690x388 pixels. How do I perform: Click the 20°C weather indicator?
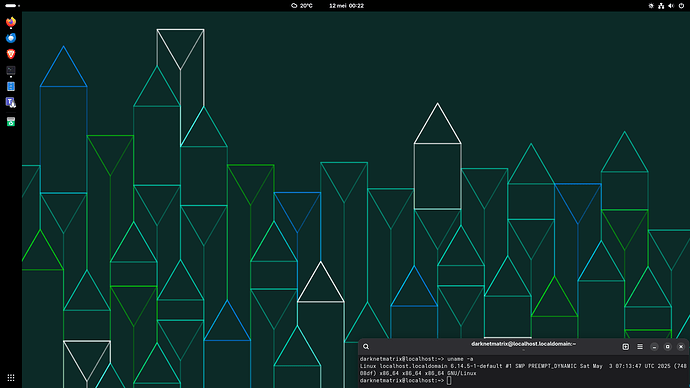click(302, 6)
